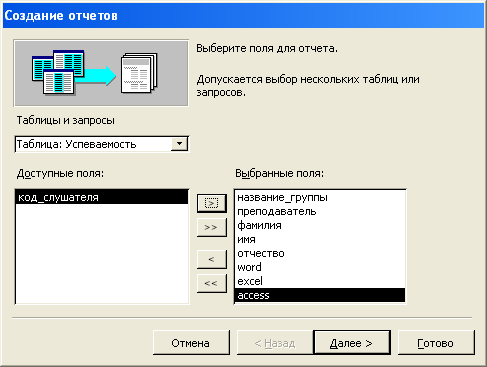
Task: Remove selected field with the < button
Action: (212, 259)
